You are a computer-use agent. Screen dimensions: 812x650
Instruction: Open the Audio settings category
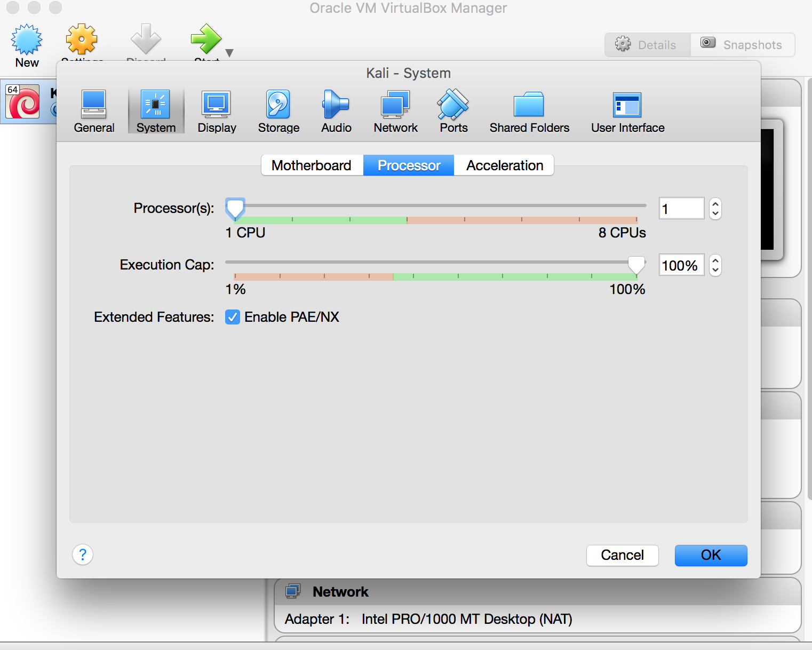coord(336,112)
